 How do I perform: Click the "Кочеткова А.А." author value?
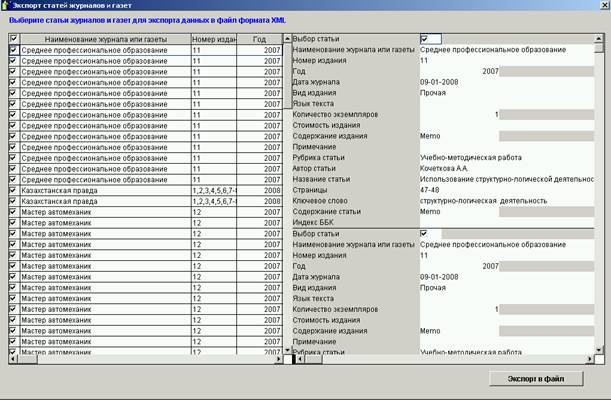tap(444, 168)
